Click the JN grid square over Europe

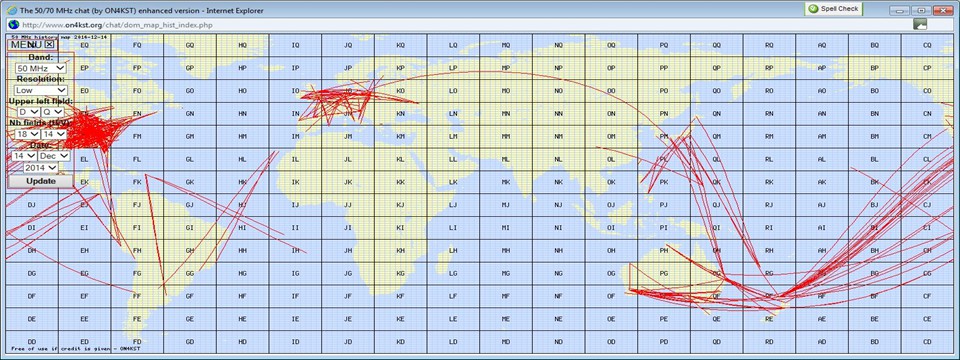pos(348,114)
